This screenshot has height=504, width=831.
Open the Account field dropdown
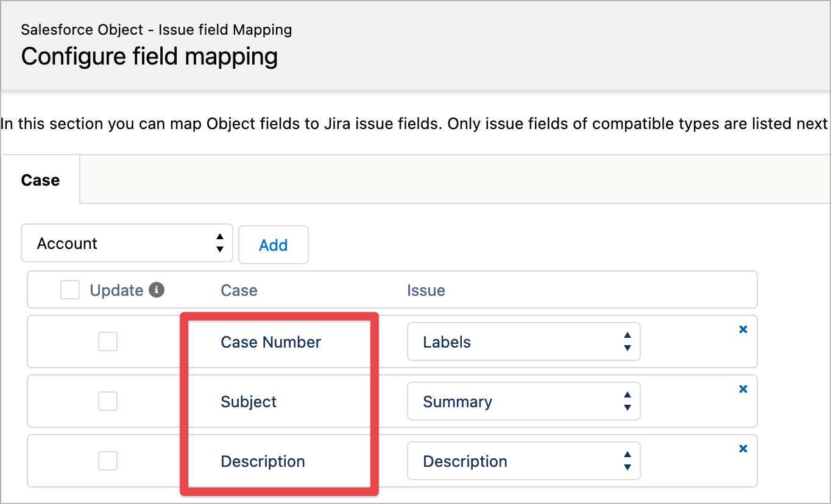click(x=127, y=243)
